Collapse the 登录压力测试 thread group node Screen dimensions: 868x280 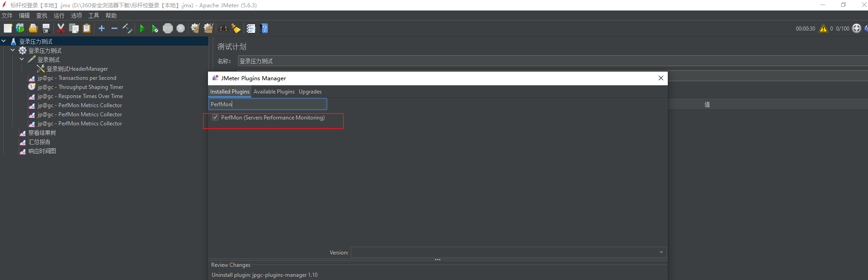coord(13,50)
